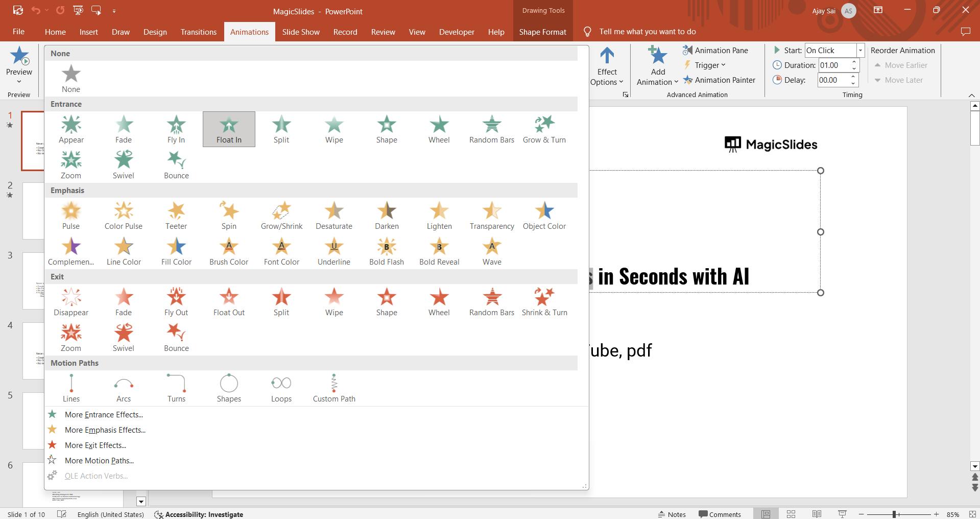Choose the Lines motion path
Screen dimensions: 980x519
click(x=71, y=389)
